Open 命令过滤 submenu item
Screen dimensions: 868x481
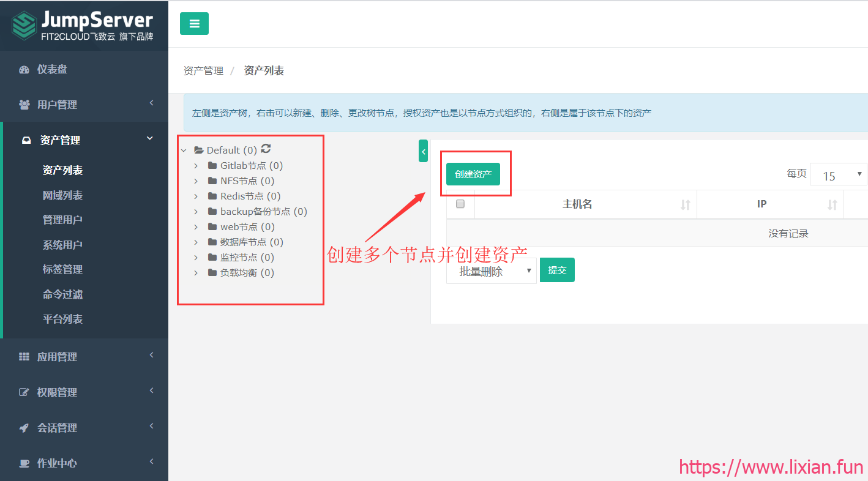[x=62, y=294]
